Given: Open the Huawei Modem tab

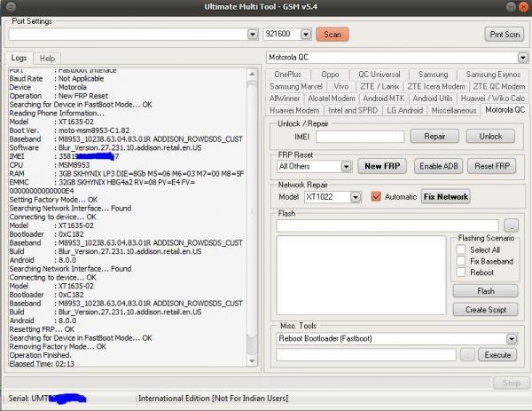Looking at the screenshot, I should pyautogui.click(x=294, y=110).
